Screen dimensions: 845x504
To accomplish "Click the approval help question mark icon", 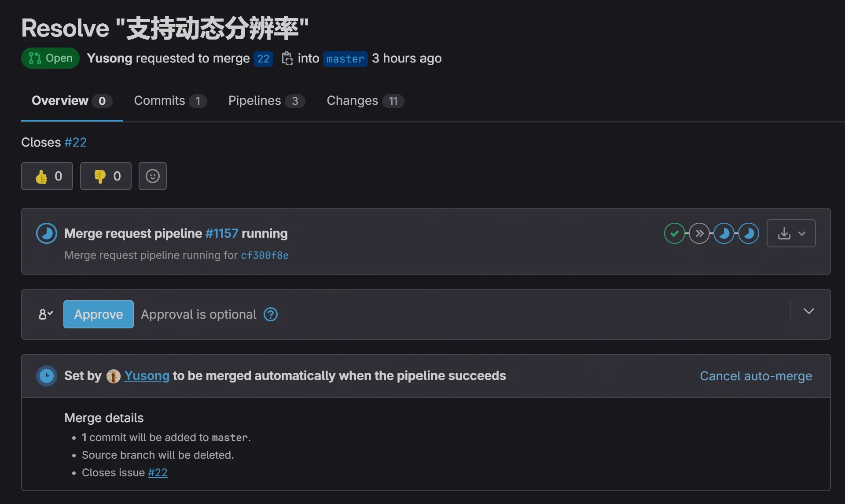I will pyautogui.click(x=270, y=314).
